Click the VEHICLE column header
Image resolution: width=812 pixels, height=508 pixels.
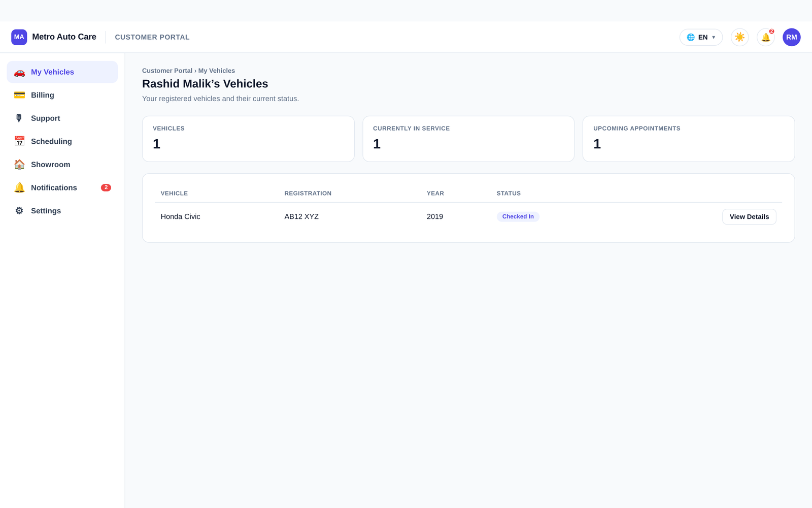pos(174,194)
